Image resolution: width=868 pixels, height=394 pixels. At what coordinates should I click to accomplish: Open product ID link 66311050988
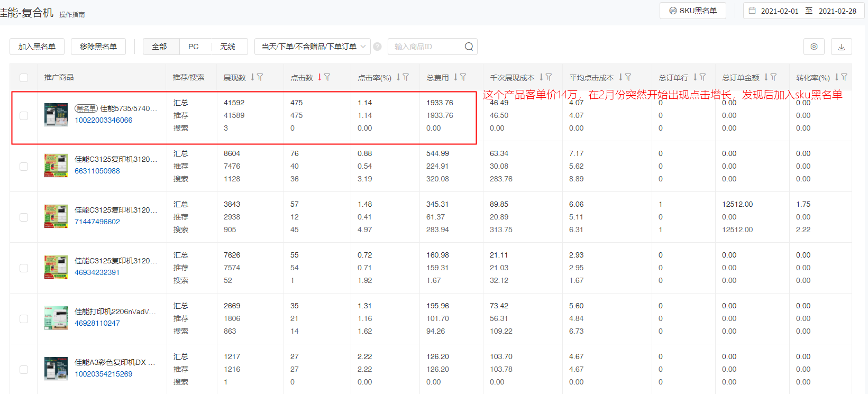[97, 171]
